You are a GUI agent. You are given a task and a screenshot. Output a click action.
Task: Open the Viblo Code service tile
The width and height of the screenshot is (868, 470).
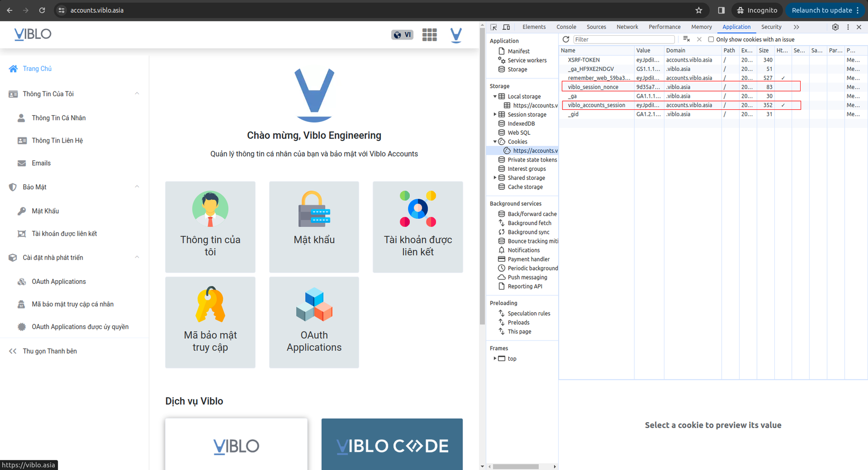[392, 444]
